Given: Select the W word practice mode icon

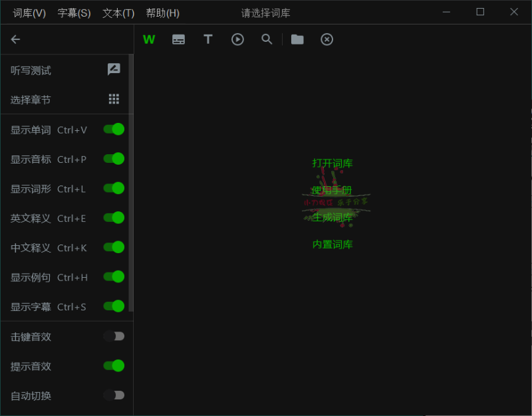Looking at the screenshot, I should pos(149,39).
